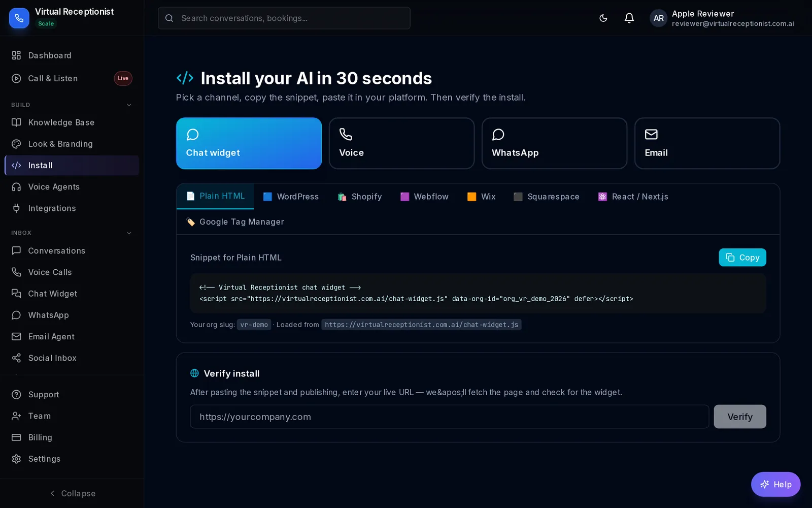
Task: Switch to WordPress tab
Action: tap(291, 197)
